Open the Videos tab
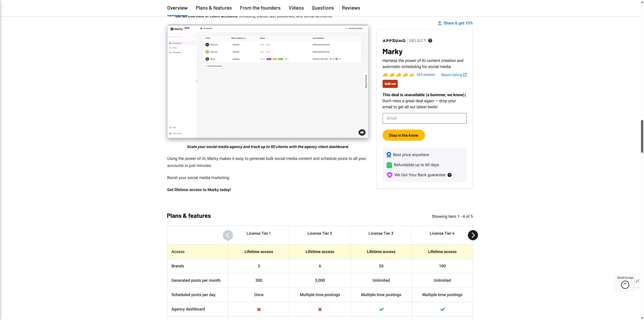Viewport: 644px width, 320px height. pyautogui.click(x=296, y=8)
